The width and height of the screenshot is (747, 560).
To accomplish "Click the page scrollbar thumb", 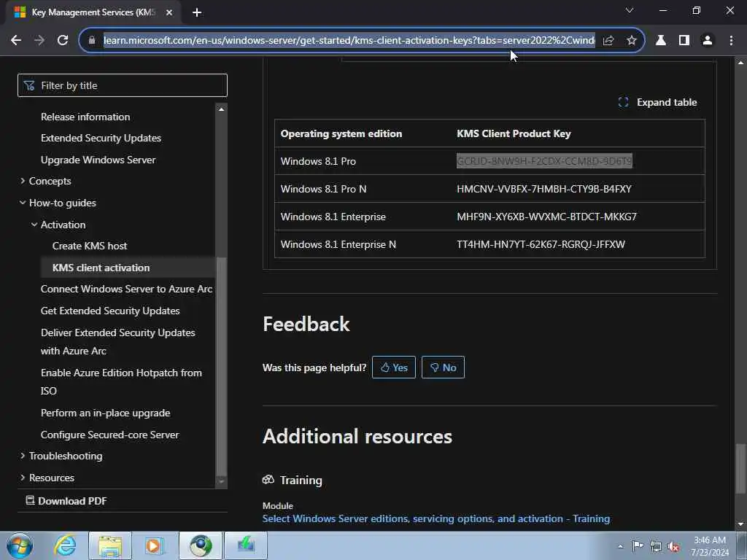I will tap(740, 469).
